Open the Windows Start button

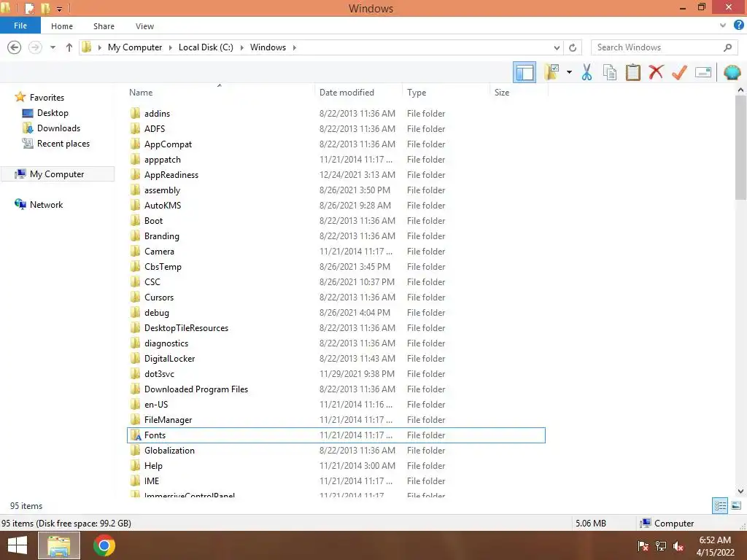(x=18, y=545)
